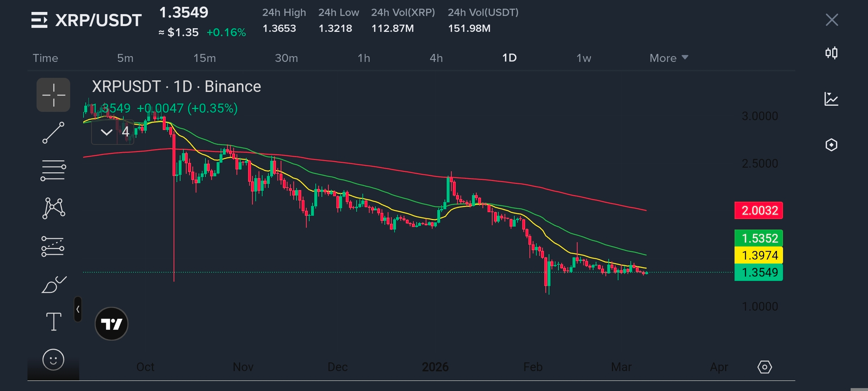The width and height of the screenshot is (868, 391).
Task: Open the emoji sticker tool
Action: (x=53, y=360)
